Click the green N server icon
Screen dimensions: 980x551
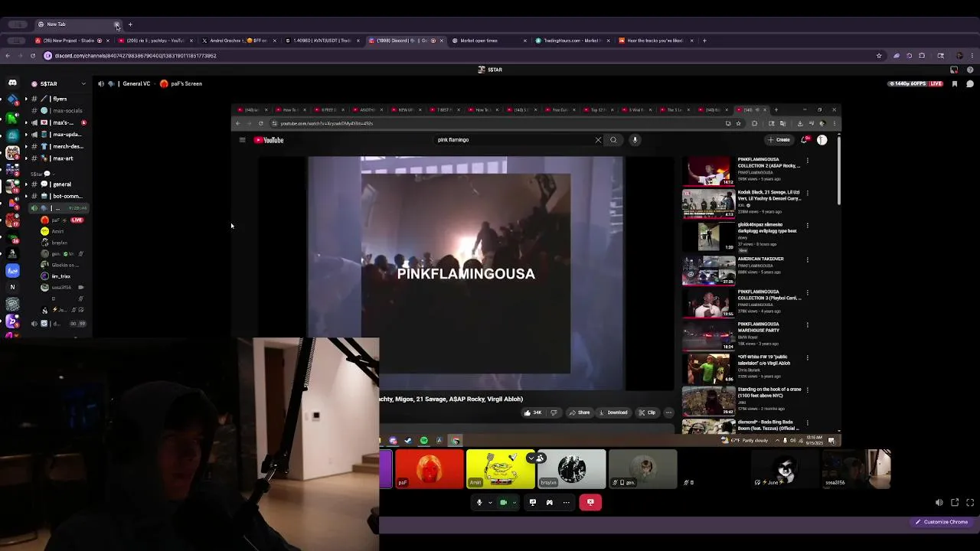tap(12, 118)
